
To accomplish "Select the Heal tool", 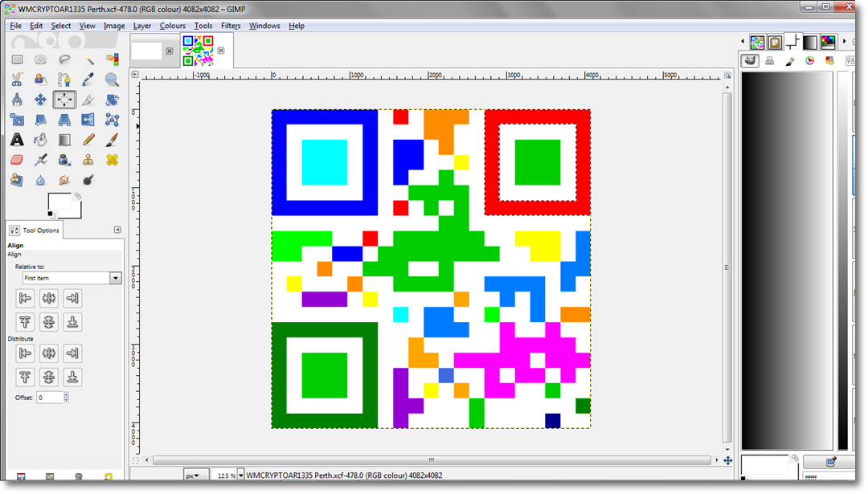I will (112, 160).
